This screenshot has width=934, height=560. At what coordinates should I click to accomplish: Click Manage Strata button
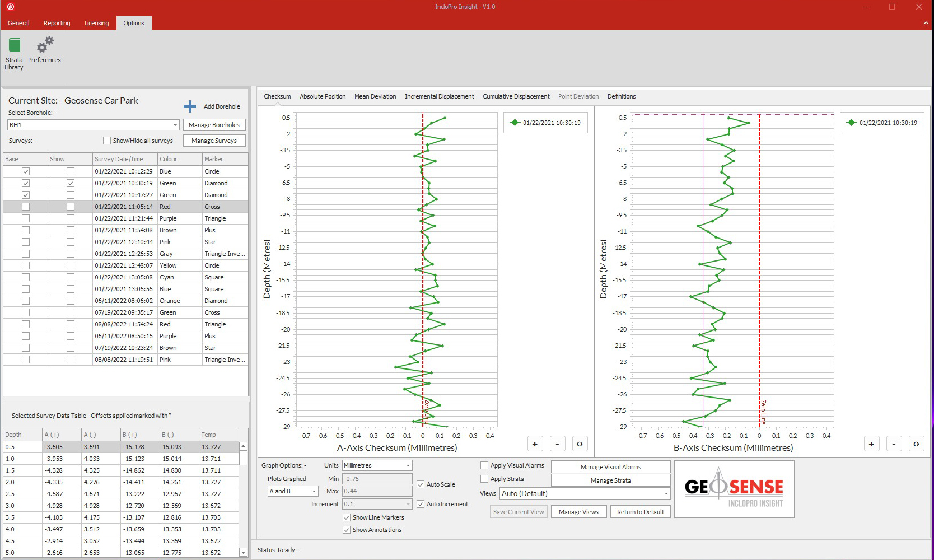(x=611, y=480)
